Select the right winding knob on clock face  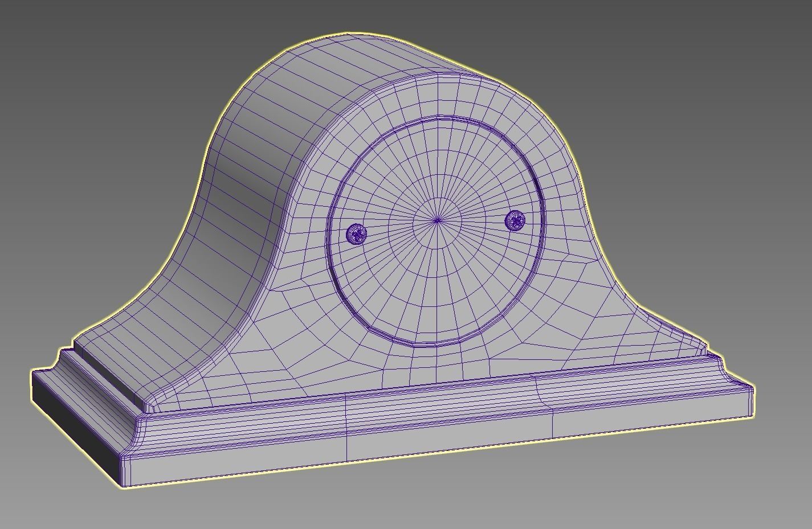515,221
